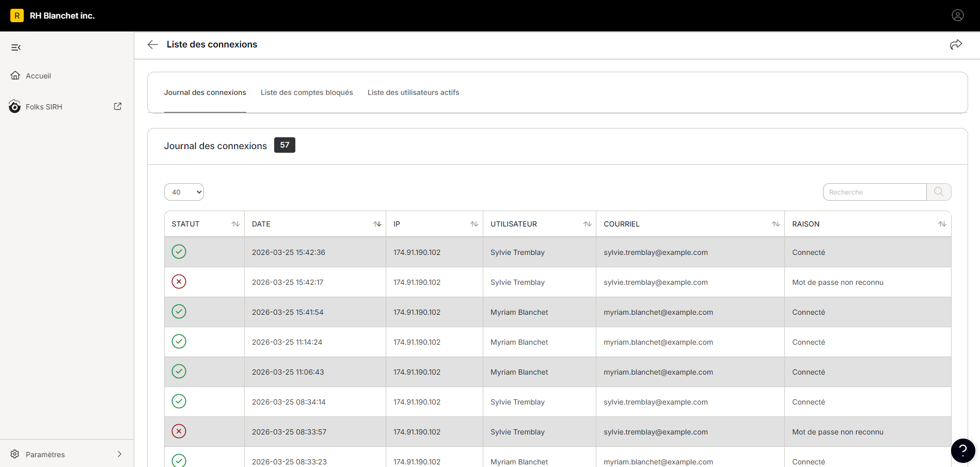Screen dimensions: 980x467
Task: Click the Paramètres gear icon
Action: (15, 454)
